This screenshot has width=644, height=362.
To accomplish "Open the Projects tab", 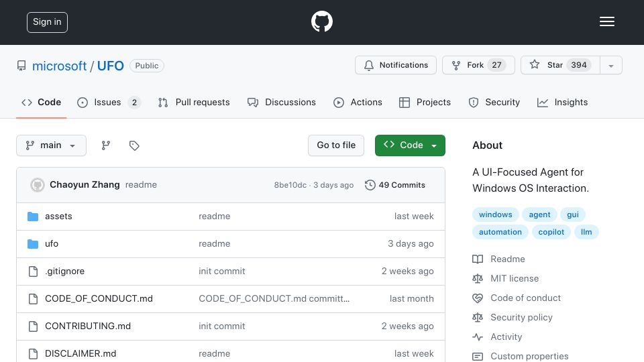I will [425, 102].
